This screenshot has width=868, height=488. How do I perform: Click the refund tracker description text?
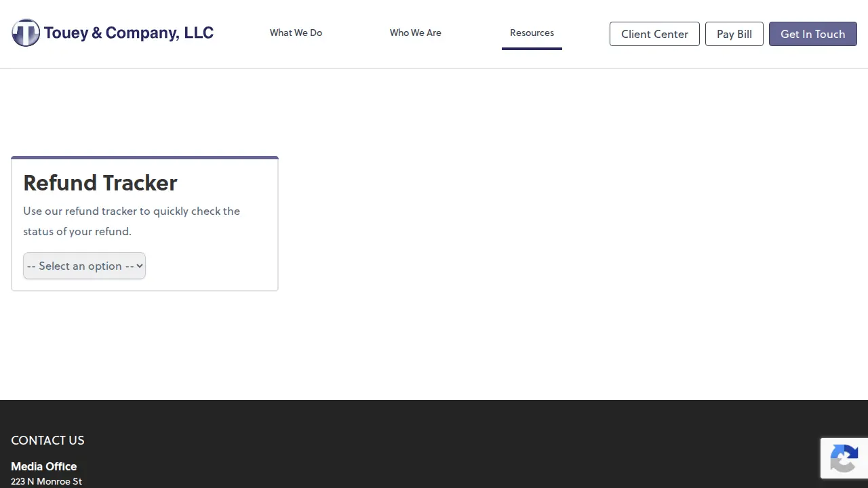(132, 221)
